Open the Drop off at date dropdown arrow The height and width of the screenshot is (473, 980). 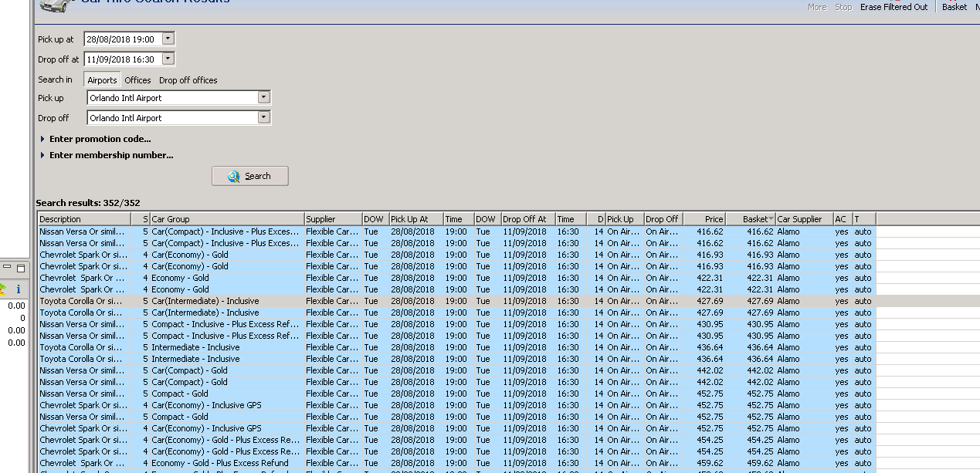[x=168, y=59]
